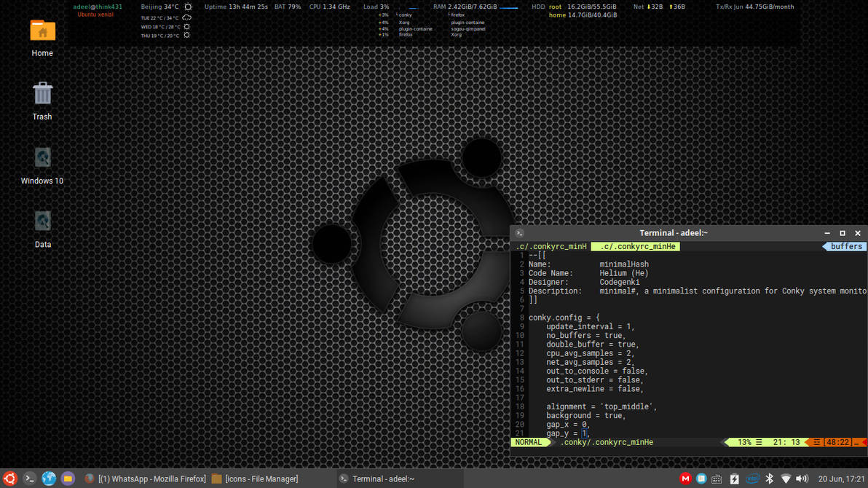This screenshot has width=868, height=488.
Task: Open the Bluetooth tray icon
Action: pos(769,479)
